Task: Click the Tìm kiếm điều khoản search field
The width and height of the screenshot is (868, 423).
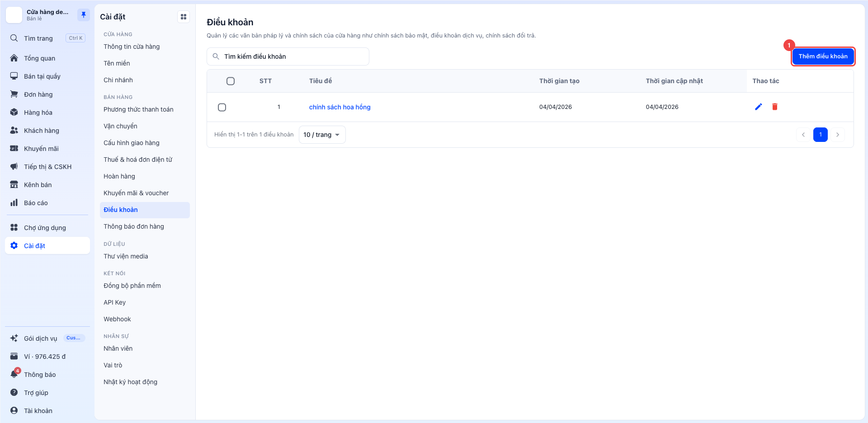Action: (288, 56)
